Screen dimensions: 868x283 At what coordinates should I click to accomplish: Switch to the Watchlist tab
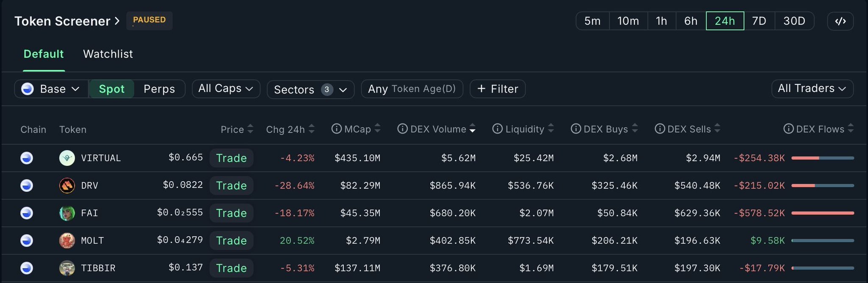[x=108, y=54]
